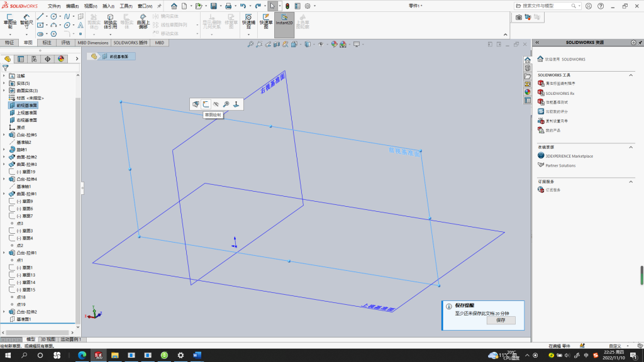Click the 快速草图 rapid sketch icon
The width and height of the screenshot is (644, 362).
tap(266, 21)
